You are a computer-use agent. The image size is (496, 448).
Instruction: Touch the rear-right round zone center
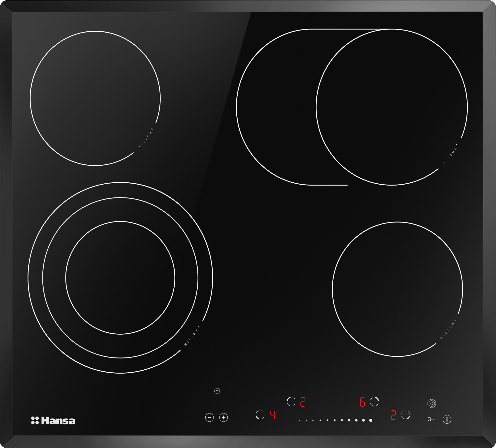[392, 107]
